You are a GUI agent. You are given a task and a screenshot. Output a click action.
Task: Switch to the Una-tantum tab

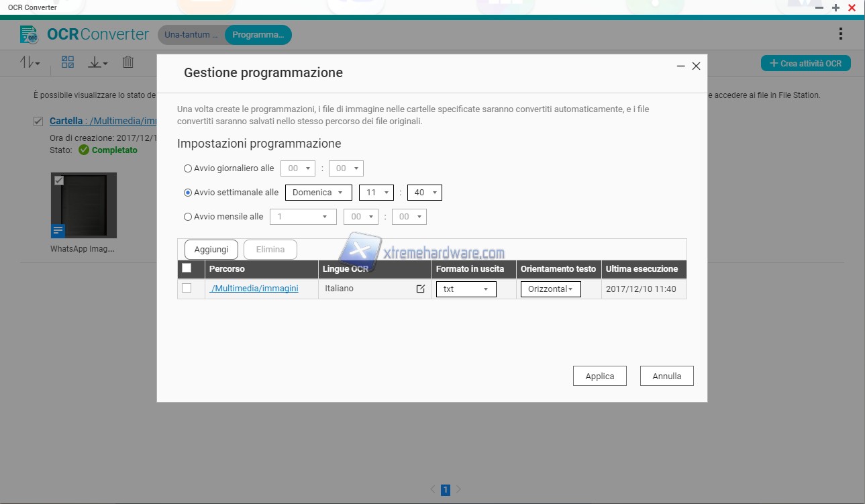pyautogui.click(x=191, y=35)
